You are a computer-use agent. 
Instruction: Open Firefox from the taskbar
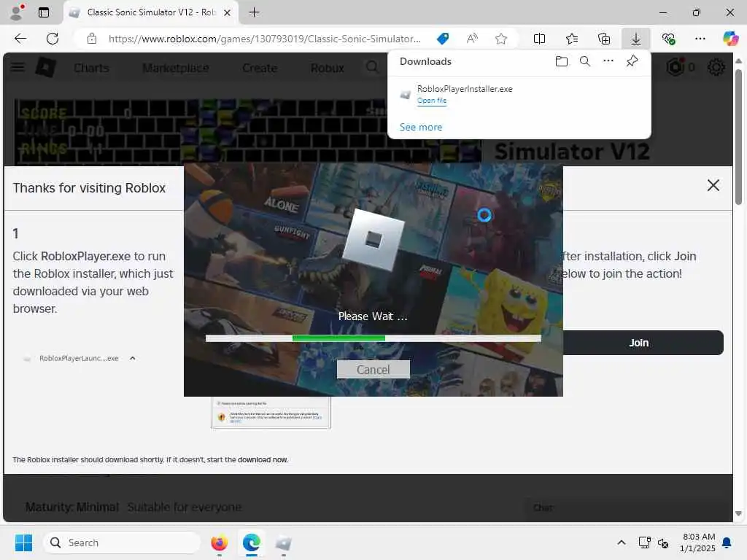(x=219, y=542)
